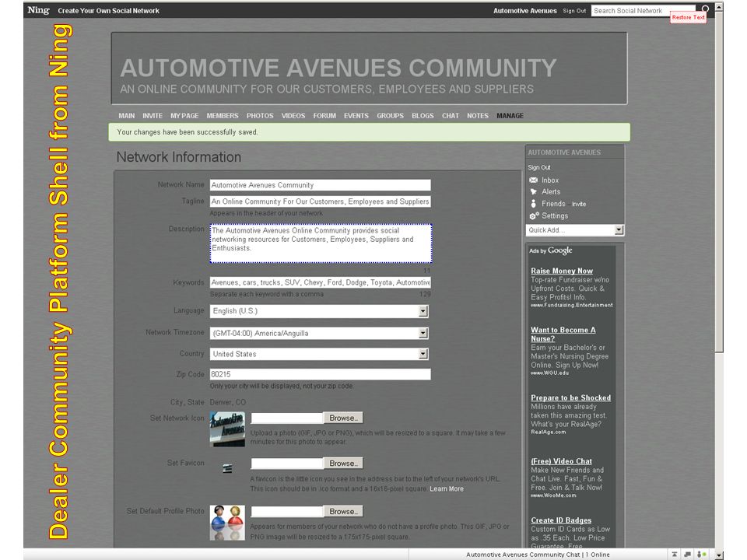Open the VIDEOS tab

293,116
